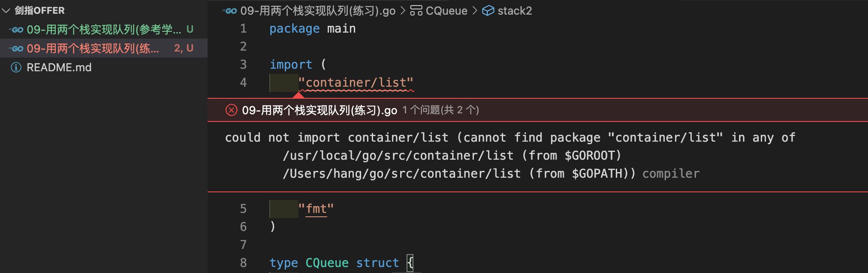Click the "container/list" import string
The image size is (868, 273).
coord(356,82)
